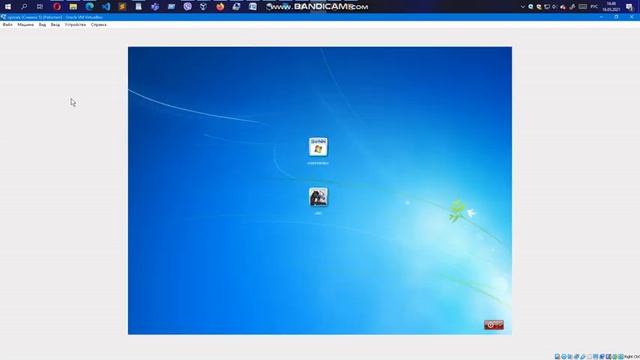
Task: Launch Microsoft Edge from the taskbar
Action: [89, 7]
